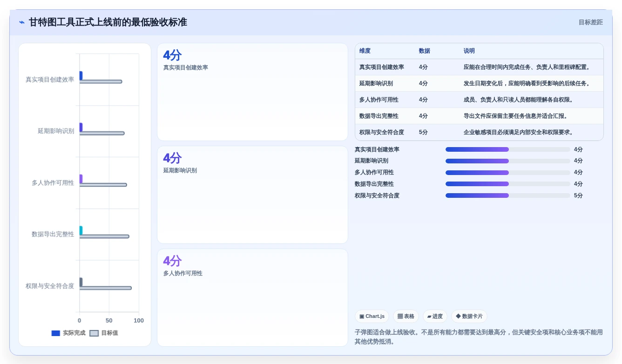This screenshot has width=622, height=364.
Task: Click table cell 权限与安全符合度
Action: click(x=382, y=133)
